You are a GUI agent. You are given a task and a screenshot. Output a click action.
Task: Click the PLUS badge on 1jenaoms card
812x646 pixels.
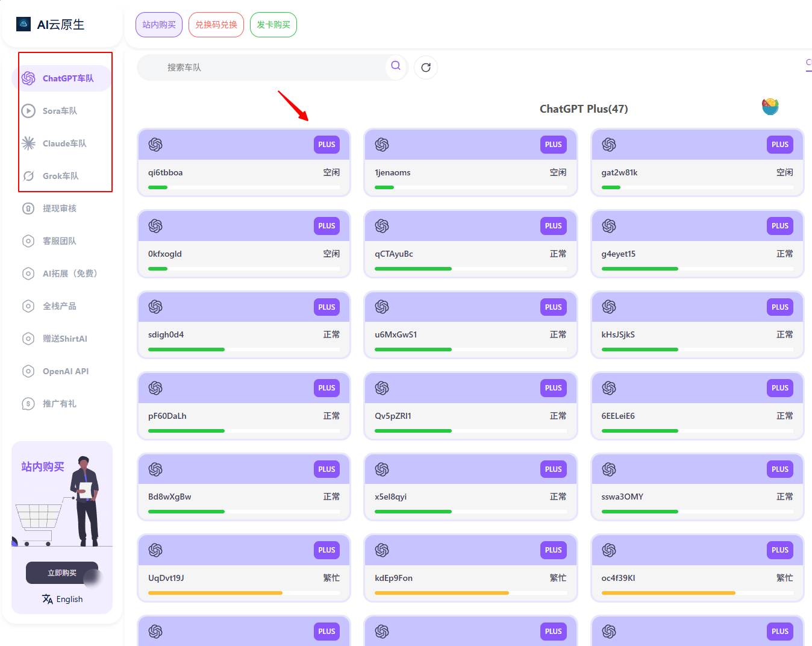click(553, 145)
